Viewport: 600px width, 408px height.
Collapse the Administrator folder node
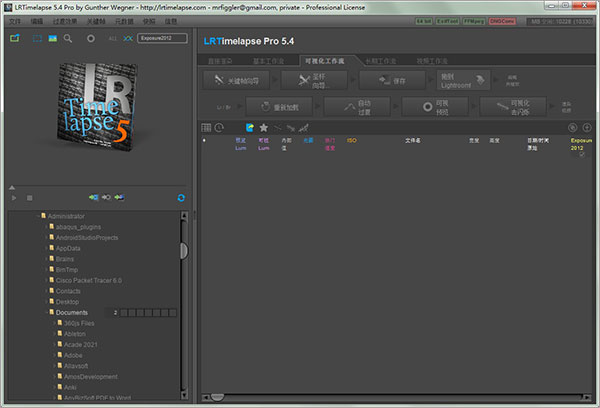click(40, 216)
